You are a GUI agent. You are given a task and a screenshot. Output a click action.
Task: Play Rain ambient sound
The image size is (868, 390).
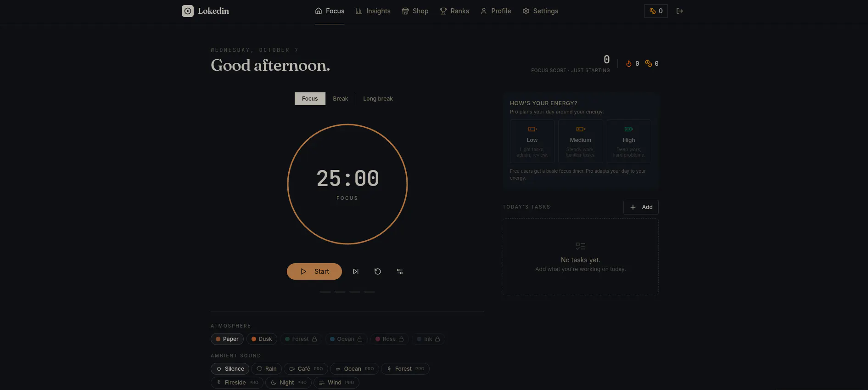pyautogui.click(x=266, y=369)
